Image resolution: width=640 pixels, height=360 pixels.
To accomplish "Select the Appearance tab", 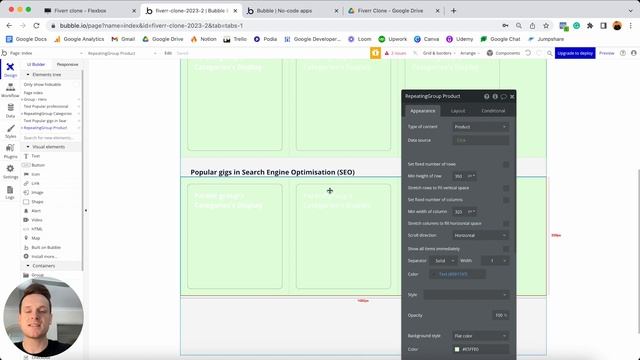I will (422, 111).
